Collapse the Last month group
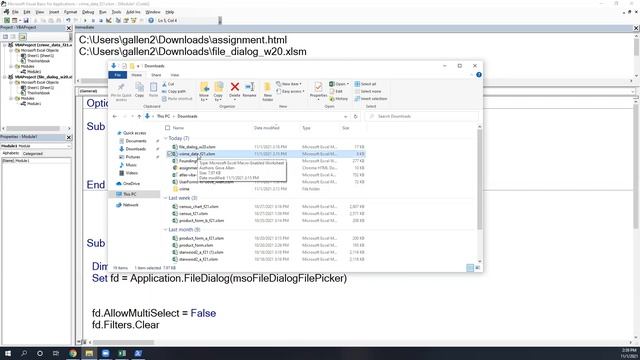Viewport: 640px width, 360px height. (165, 230)
